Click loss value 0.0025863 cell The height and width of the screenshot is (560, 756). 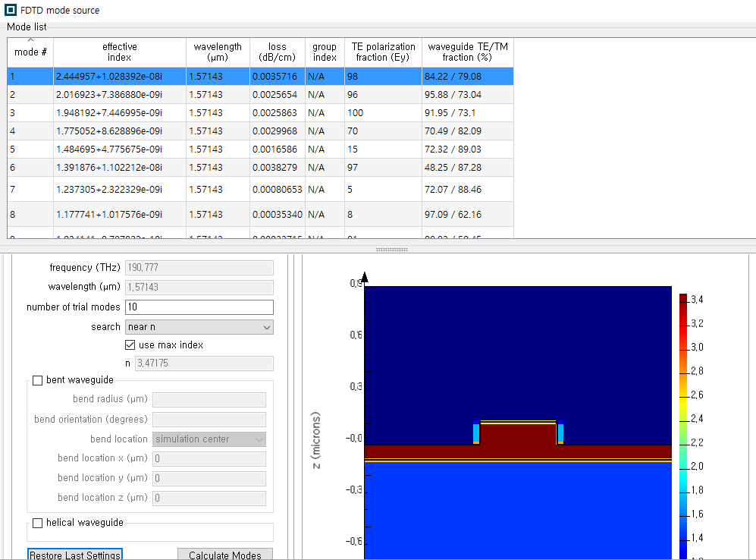pos(278,113)
